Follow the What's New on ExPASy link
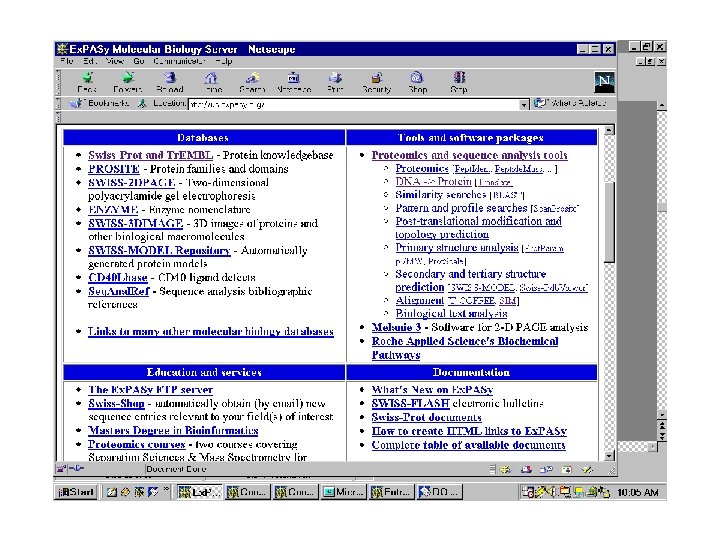The width and height of the screenshot is (720, 540). (x=433, y=390)
